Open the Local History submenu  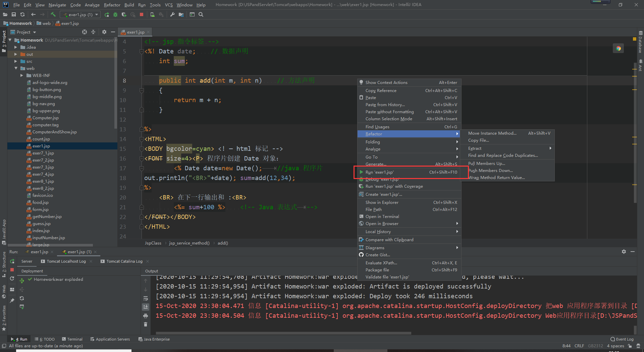(409, 231)
